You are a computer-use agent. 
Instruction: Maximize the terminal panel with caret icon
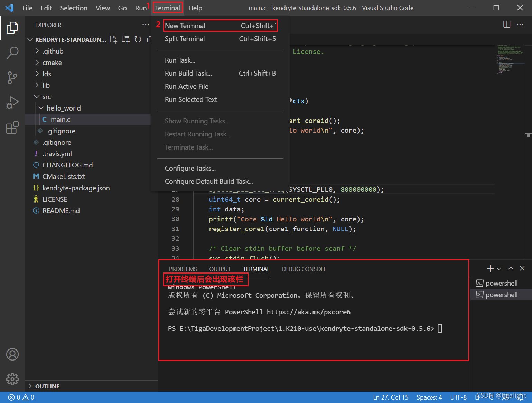tap(511, 268)
